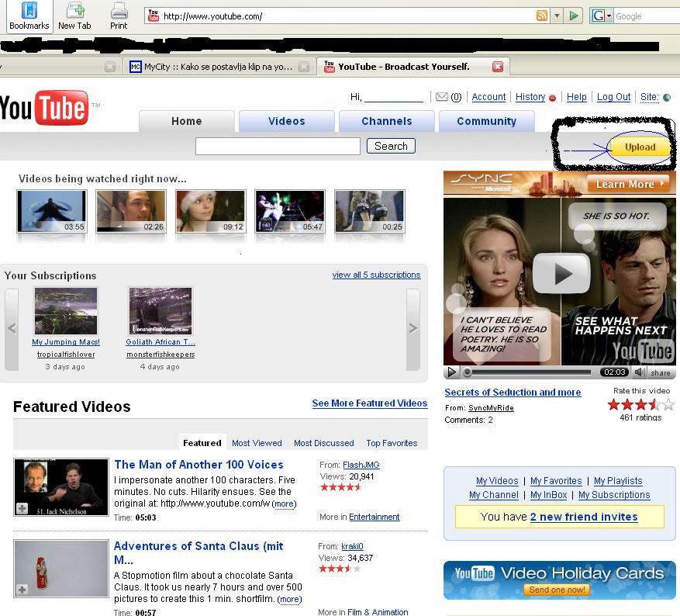Image resolution: width=680 pixels, height=616 pixels.
Task: Rate the video with the fifth star
Action: 668,404
